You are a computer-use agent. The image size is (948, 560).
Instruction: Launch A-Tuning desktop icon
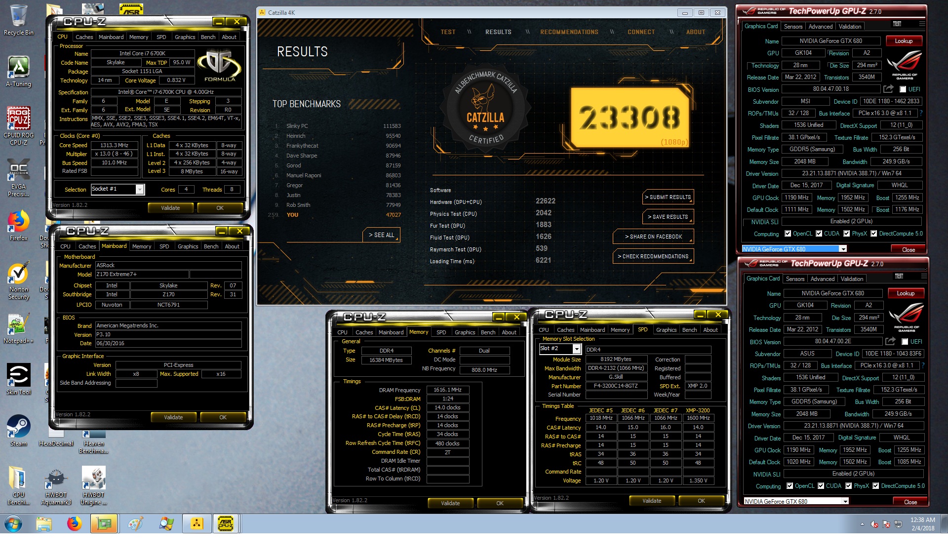(19, 71)
